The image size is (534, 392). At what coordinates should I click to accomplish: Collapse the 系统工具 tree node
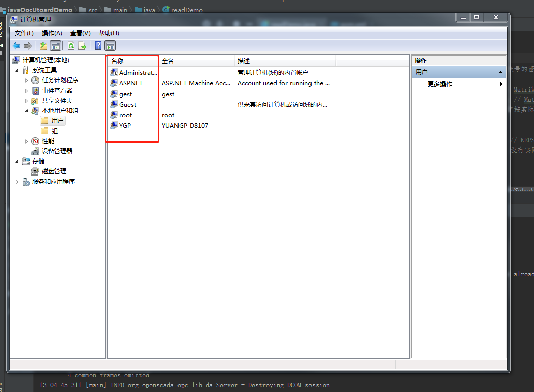(x=17, y=70)
